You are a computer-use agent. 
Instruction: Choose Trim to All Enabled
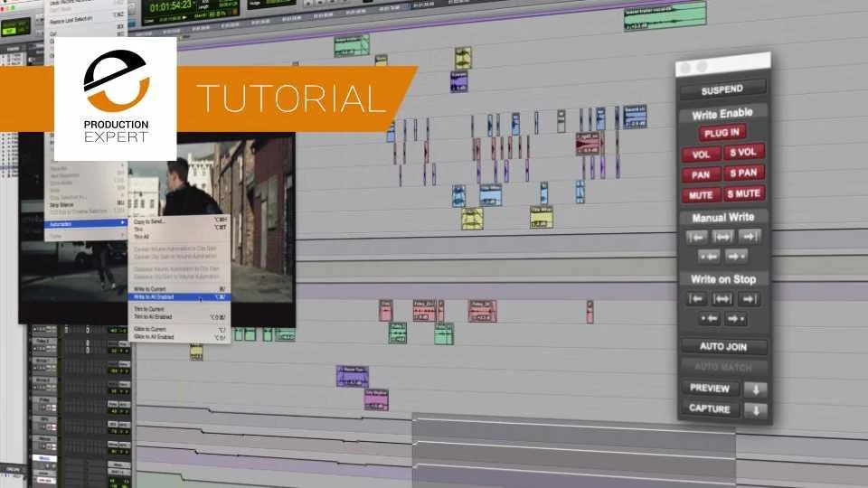tap(181, 317)
